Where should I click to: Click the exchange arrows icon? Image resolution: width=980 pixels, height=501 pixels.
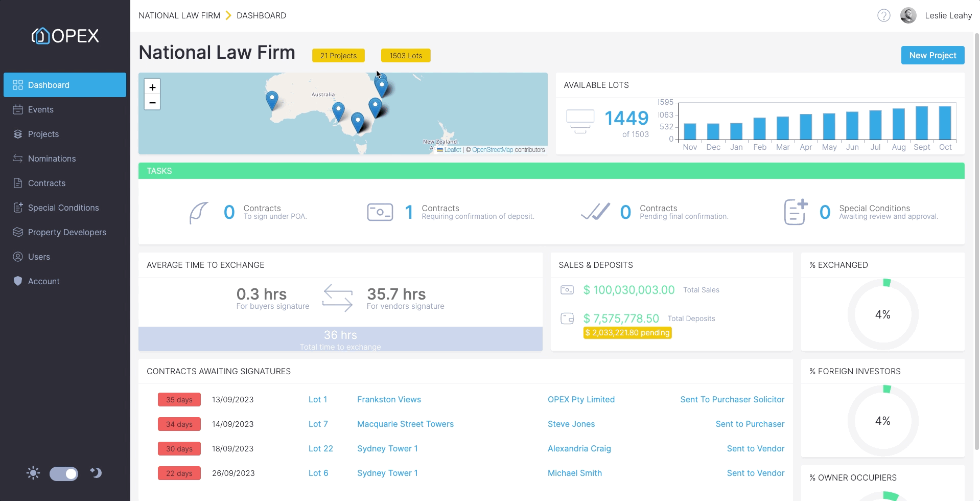(338, 298)
